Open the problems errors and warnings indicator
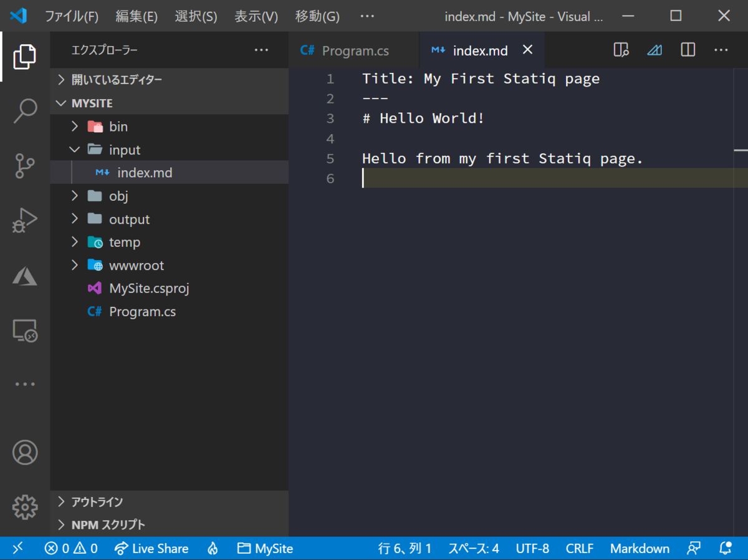Screen dimensions: 748x560 coord(71,549)
